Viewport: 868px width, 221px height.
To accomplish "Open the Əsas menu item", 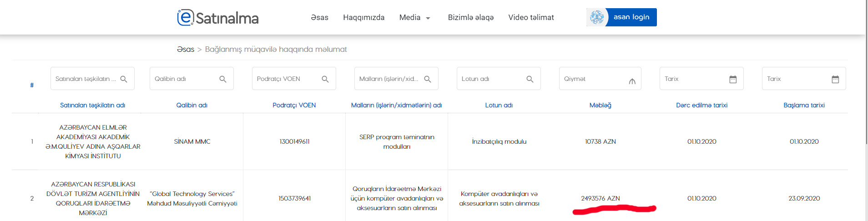I will pos(319,18).
